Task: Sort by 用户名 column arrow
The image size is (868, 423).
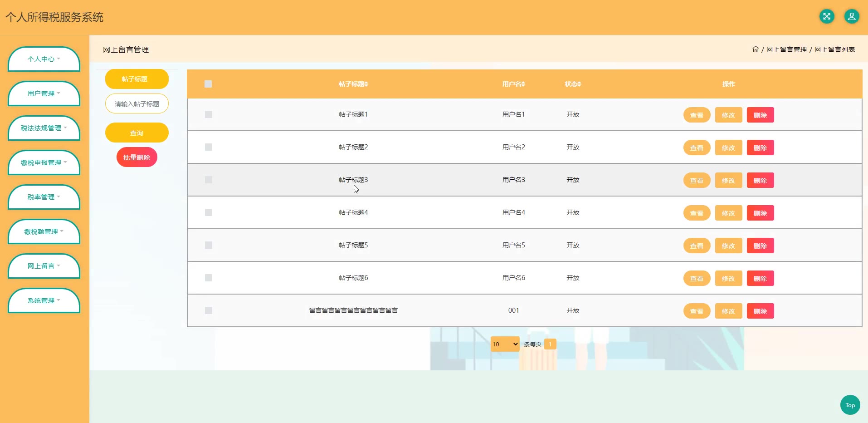Action: (523, 84)
